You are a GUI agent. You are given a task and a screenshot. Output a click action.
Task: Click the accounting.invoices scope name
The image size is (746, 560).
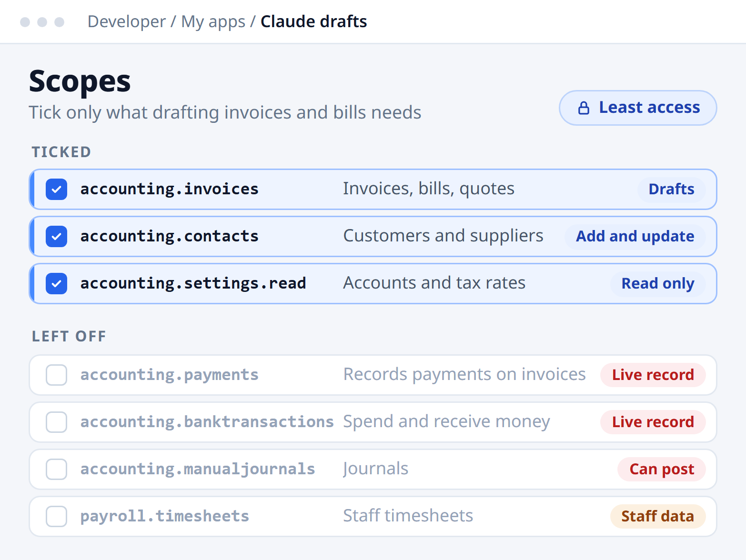tap(169, 189)
